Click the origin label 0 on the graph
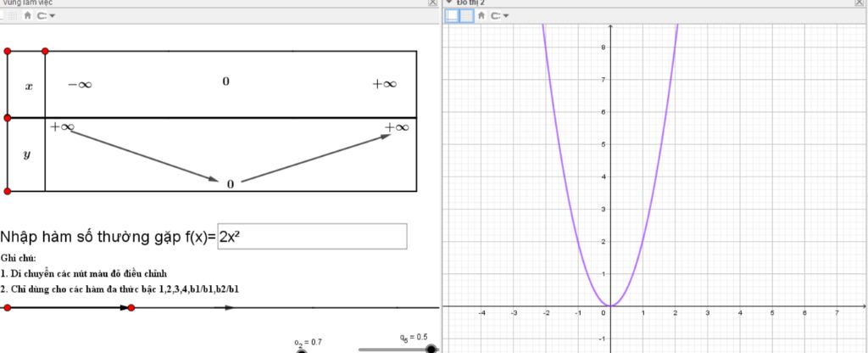This screenshot has width=868, height=353. (604, 312)
